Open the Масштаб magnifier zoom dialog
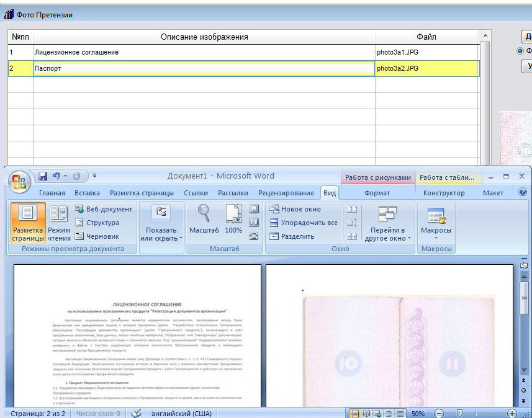This screenshot has height=418, width=532. coord(204,220)
